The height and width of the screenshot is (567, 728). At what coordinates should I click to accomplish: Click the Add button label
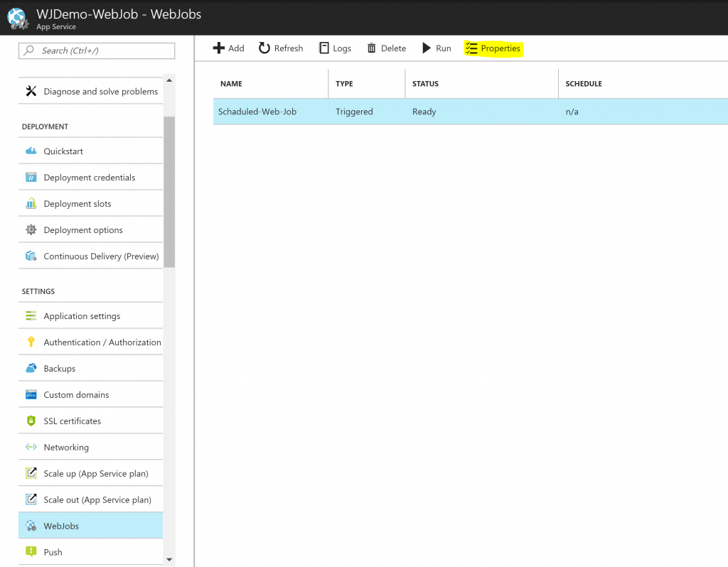[236, 48]
